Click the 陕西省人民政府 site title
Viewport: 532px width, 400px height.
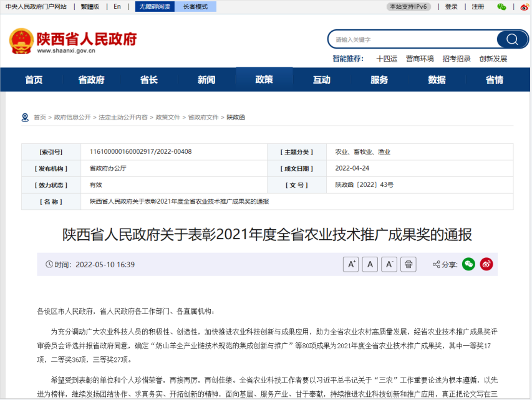(x=87, y=39)
